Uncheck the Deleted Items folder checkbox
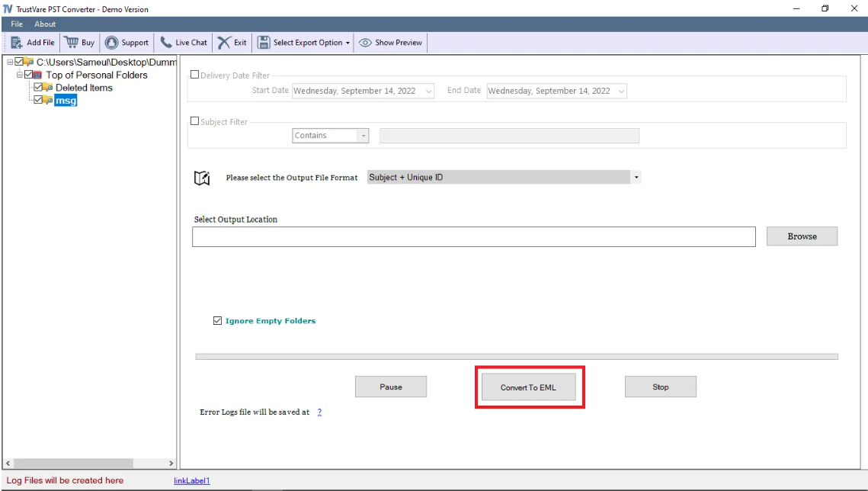868x491 pixels. pyautogui.click(x=37, y=87)
